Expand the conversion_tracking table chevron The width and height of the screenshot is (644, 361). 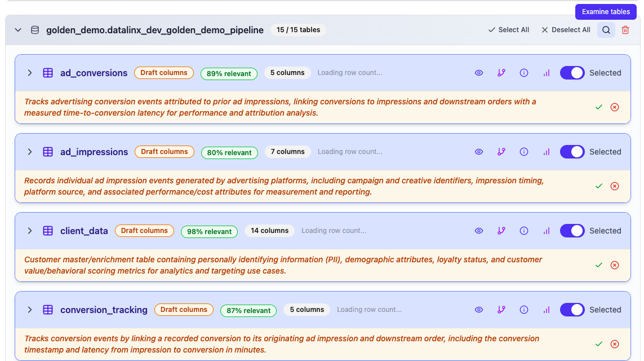click(x=30, y=310)
